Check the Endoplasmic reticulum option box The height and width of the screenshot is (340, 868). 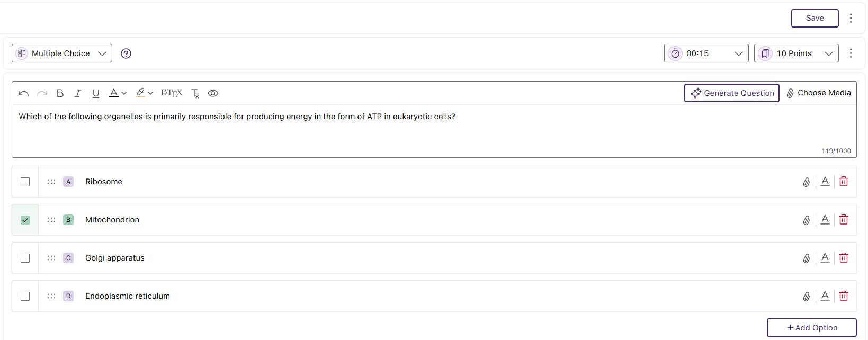coord(25,297)
